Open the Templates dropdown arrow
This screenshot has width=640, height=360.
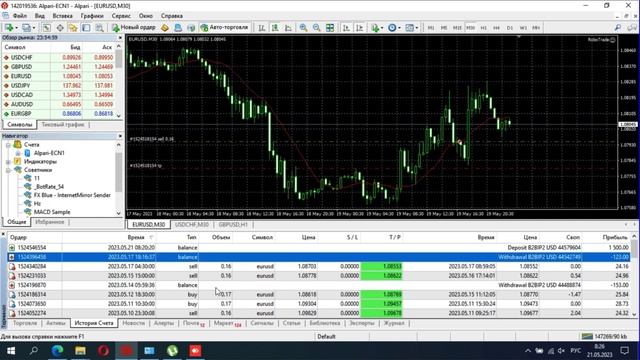click(416, 28)
